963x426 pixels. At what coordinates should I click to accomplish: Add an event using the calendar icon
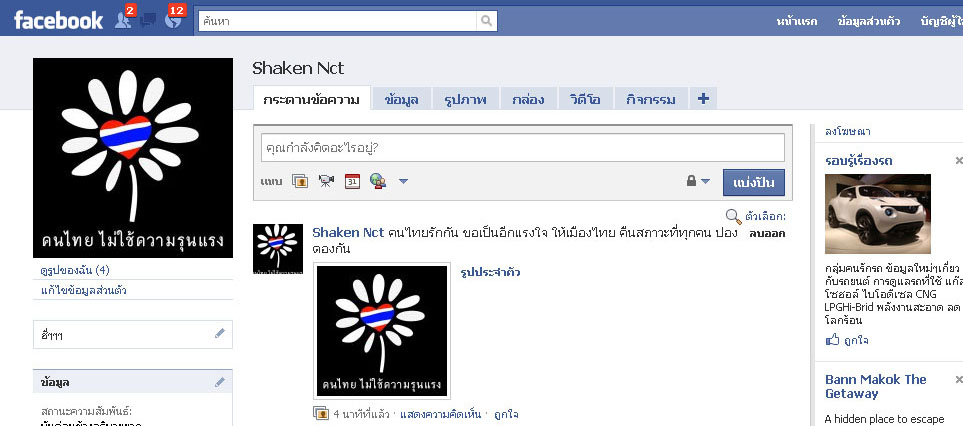click(352, 181)
